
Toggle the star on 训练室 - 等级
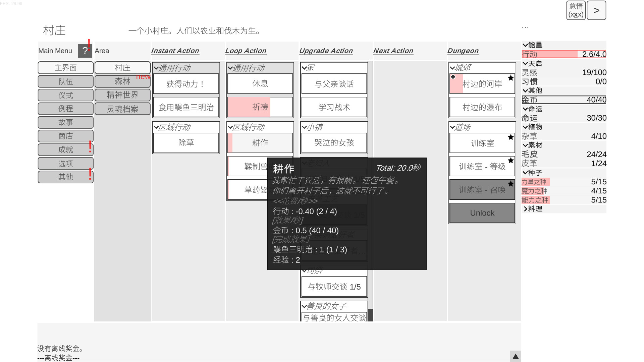click(511, 160)
